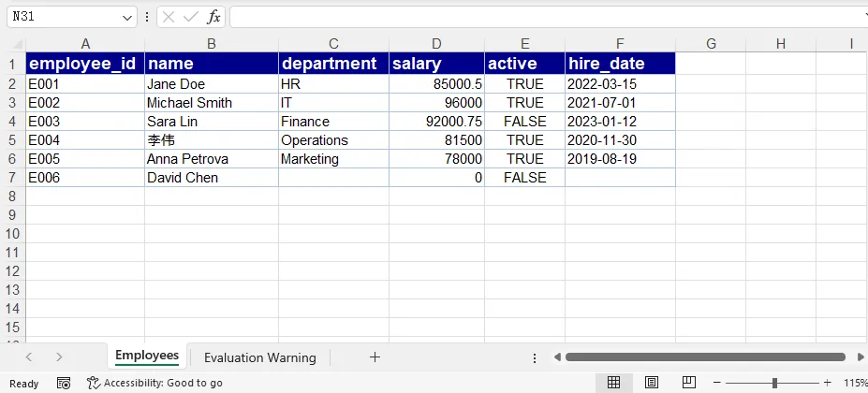This screenshot has height=393, width=868.
Task: Click the formula bar drag-handle dots
Action: point(147,17)
